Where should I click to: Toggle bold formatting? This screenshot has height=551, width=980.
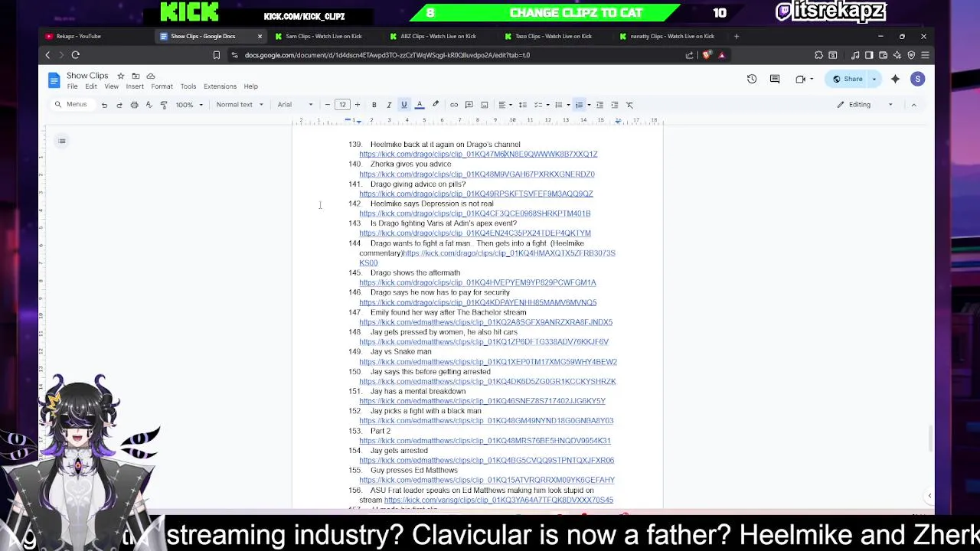click(x=374, y=105)
